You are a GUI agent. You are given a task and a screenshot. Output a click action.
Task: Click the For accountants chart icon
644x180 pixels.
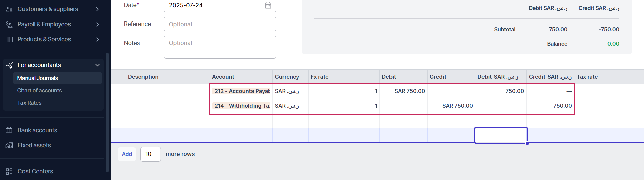click(x=9, y=65)
